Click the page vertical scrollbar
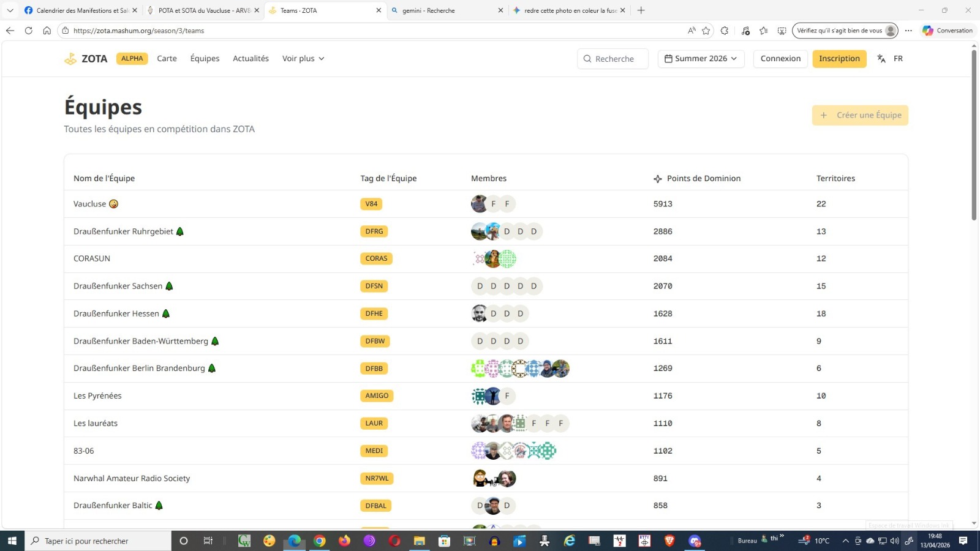Screen dimensions: 980x551 [x=974, y=136]
